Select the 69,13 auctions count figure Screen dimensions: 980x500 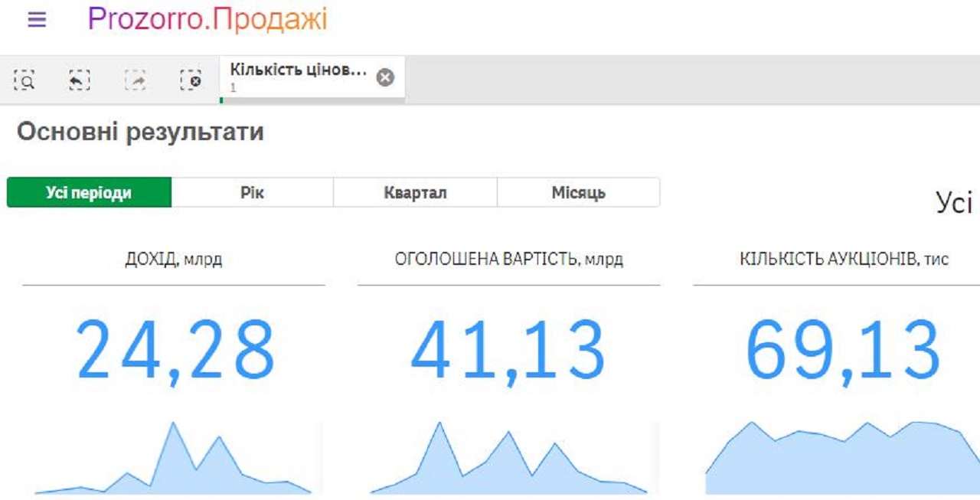tap(842, 350)
